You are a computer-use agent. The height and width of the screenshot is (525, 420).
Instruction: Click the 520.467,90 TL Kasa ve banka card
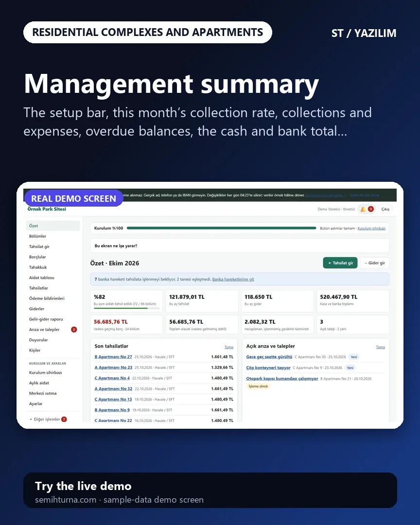click(353, 301)
